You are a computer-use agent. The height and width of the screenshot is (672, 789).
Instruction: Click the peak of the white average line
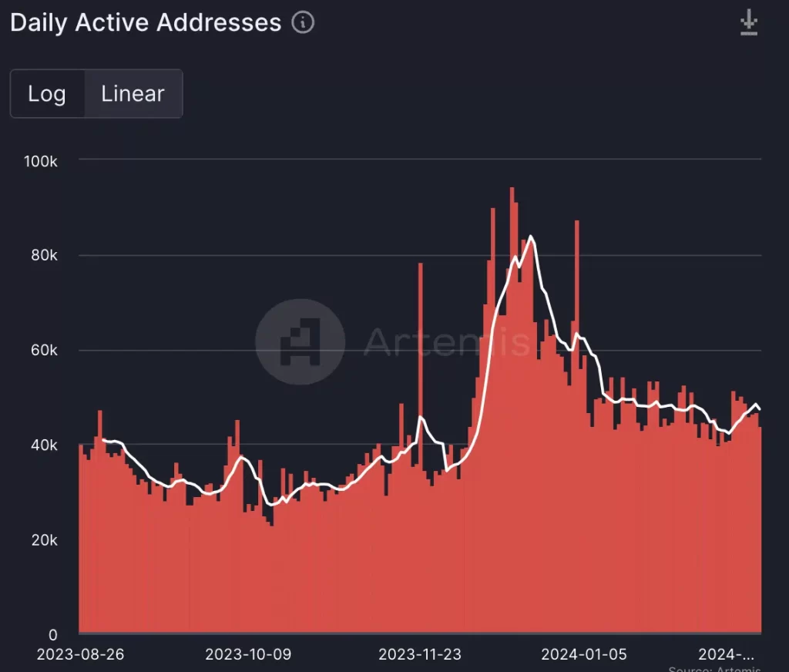[x=531, y=237]
